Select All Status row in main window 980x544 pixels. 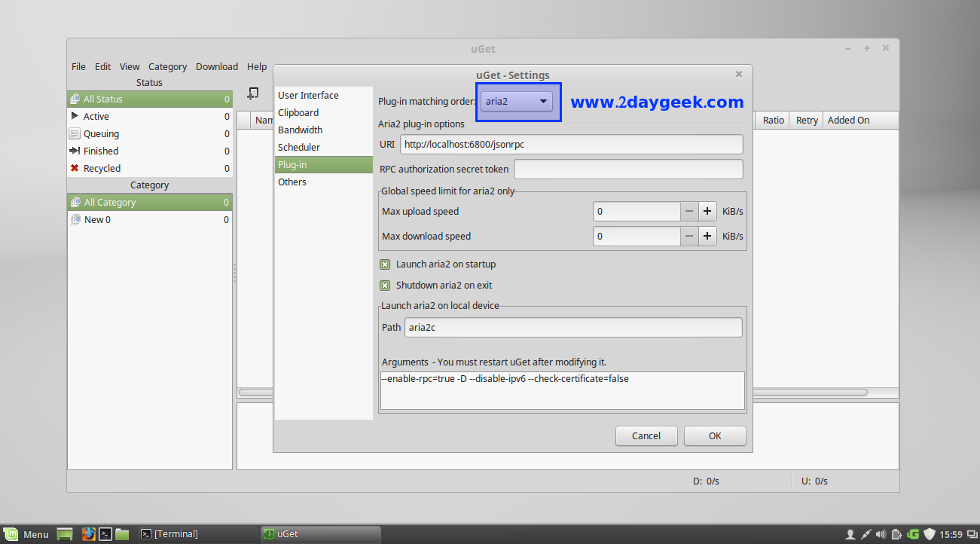click(x=149, y=99)
